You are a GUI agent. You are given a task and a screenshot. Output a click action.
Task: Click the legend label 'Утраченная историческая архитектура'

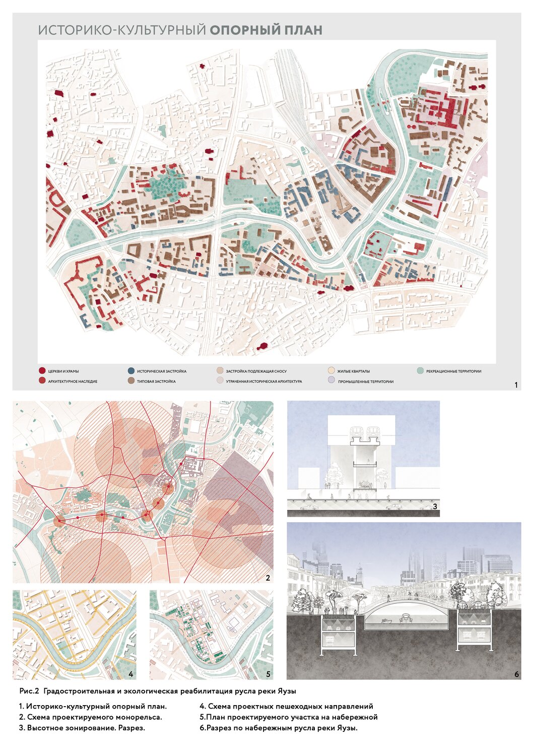coord(264,382)
